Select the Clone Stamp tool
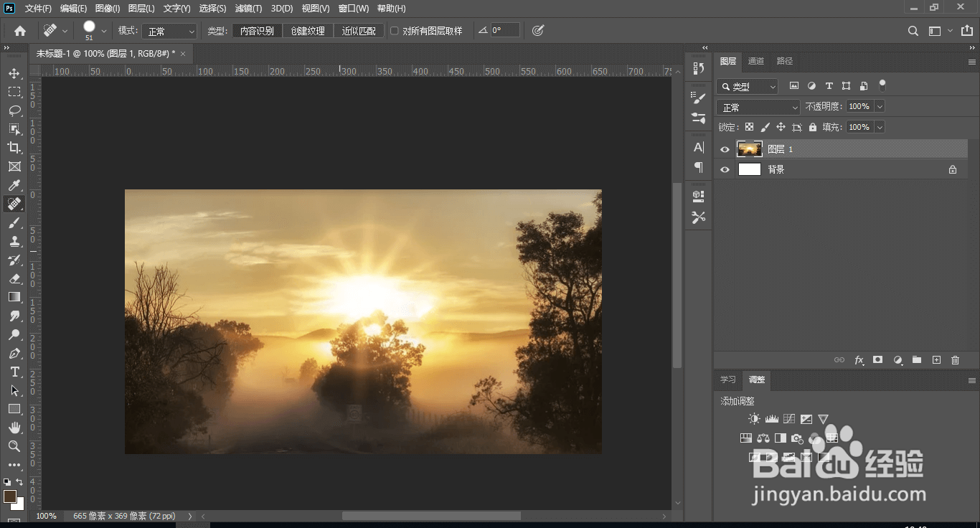 pos(14,242)
